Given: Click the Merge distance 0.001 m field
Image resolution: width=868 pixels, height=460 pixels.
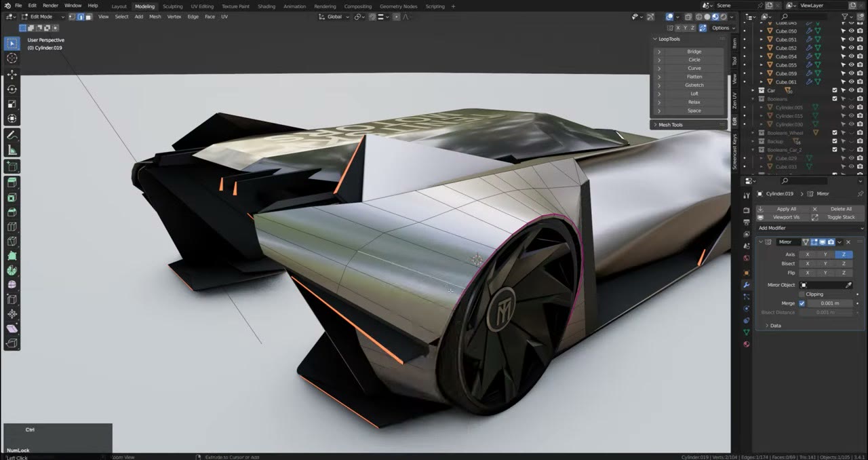Looking at the screenshot, I should click(830, 303).
